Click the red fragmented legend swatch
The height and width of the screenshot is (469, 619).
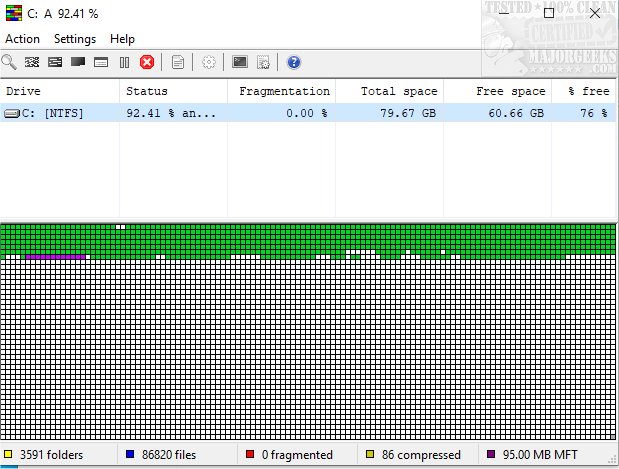tap(249, 454)
